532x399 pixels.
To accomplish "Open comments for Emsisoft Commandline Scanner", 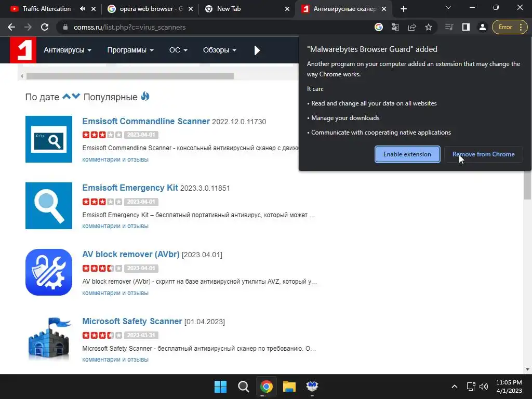I will 115,159.
